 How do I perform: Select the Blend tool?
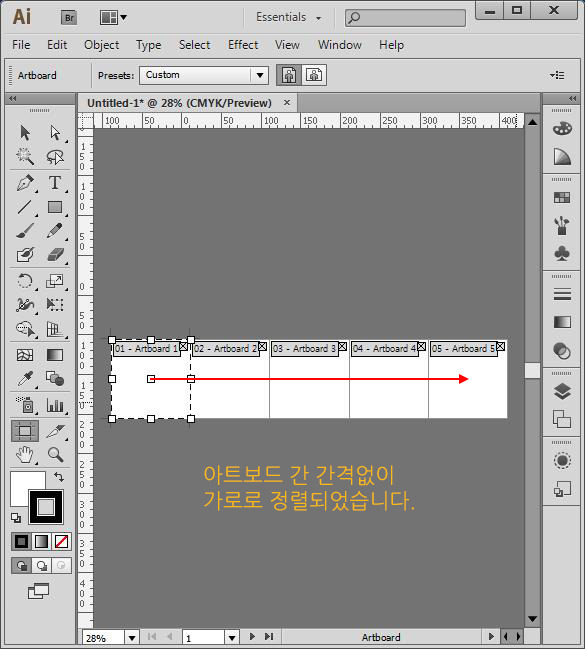(x=55, y=379)
